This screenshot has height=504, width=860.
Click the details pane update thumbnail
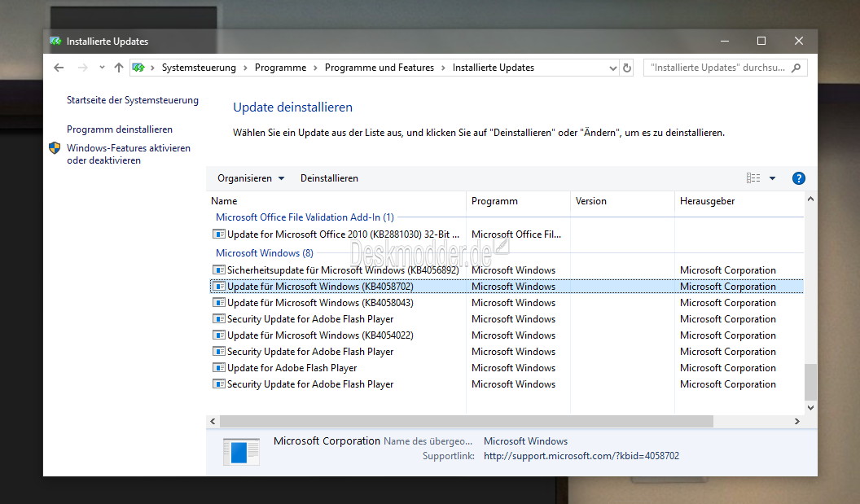coord(241,452)
